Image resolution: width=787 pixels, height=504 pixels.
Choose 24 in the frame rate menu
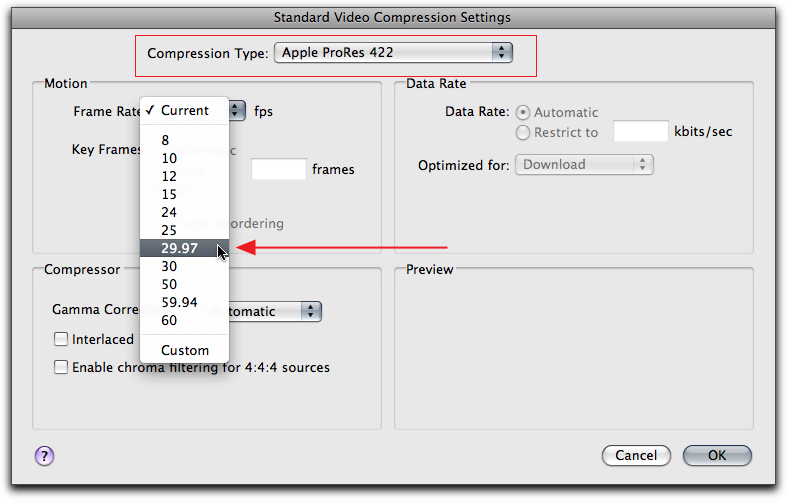coord(169,212)
